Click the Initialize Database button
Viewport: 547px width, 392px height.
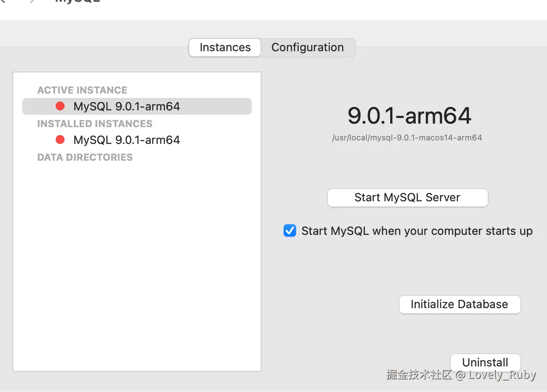point(460,305)
